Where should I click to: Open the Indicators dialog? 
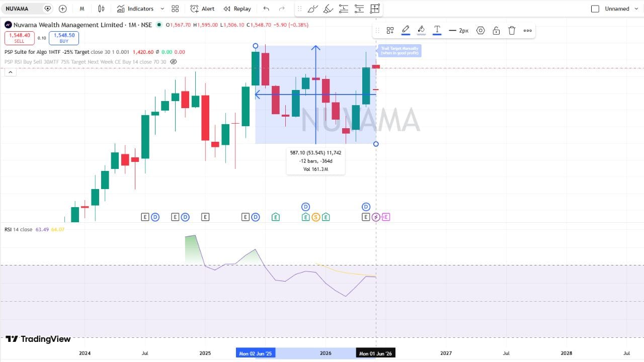coord(135,9)
